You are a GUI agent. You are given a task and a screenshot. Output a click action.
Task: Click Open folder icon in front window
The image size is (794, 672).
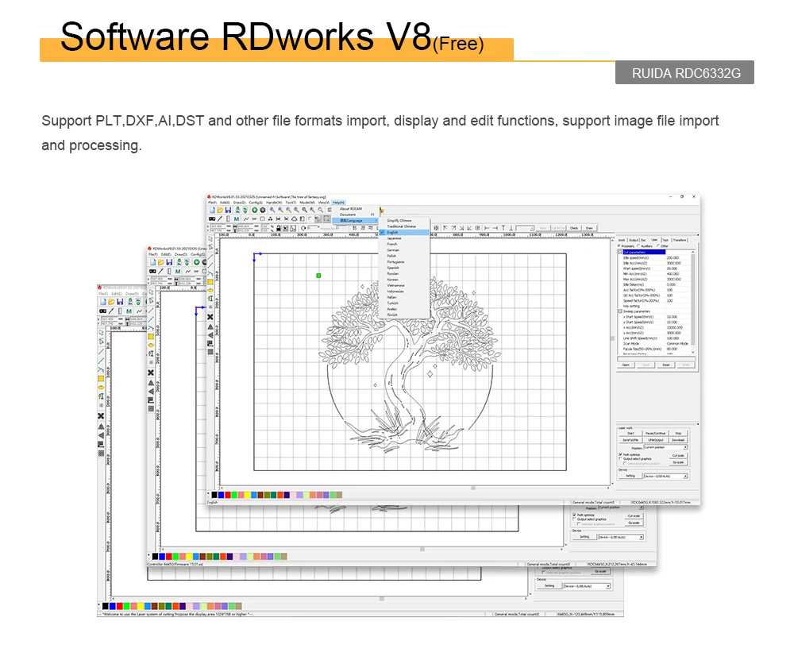pos(220,210)
